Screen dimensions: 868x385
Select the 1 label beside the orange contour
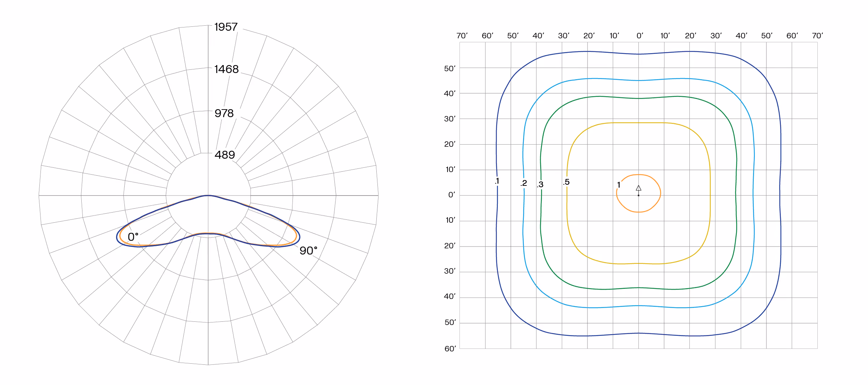pos(619,185)
